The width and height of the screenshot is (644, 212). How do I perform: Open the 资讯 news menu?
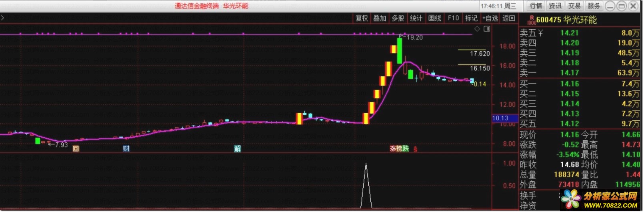[555, 6]
